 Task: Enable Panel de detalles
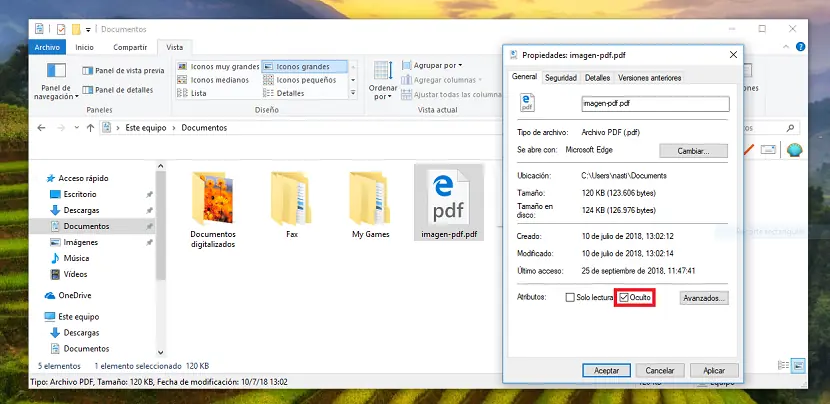click(x=118, y=90)
